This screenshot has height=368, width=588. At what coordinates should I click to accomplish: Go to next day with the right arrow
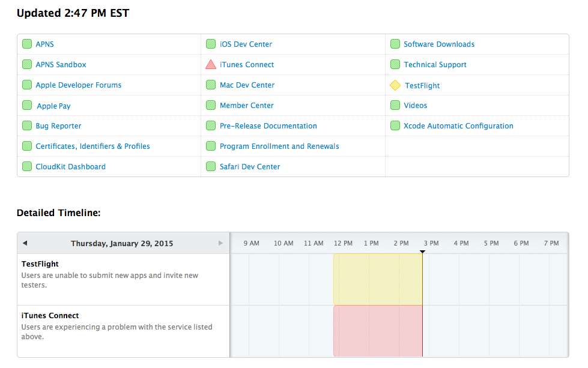point(220,243)
